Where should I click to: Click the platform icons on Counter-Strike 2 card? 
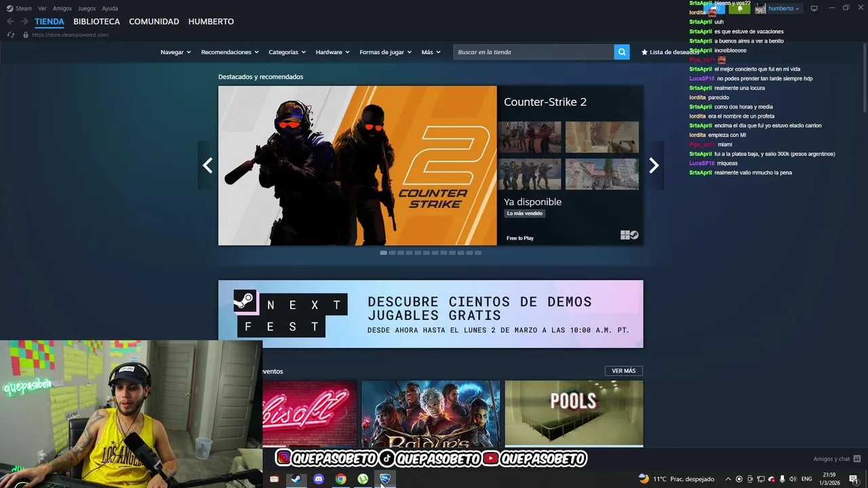pyautogui.click(x=629, y=235)
